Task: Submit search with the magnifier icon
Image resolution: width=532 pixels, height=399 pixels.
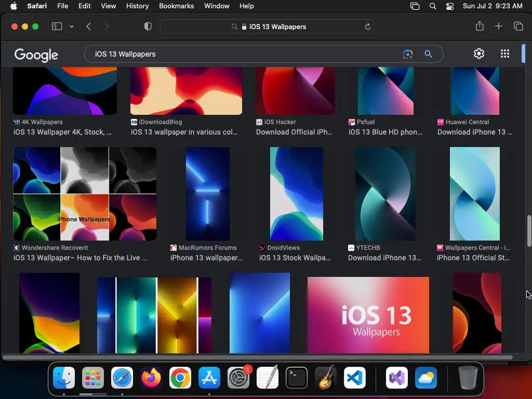Action: [428, 54]
